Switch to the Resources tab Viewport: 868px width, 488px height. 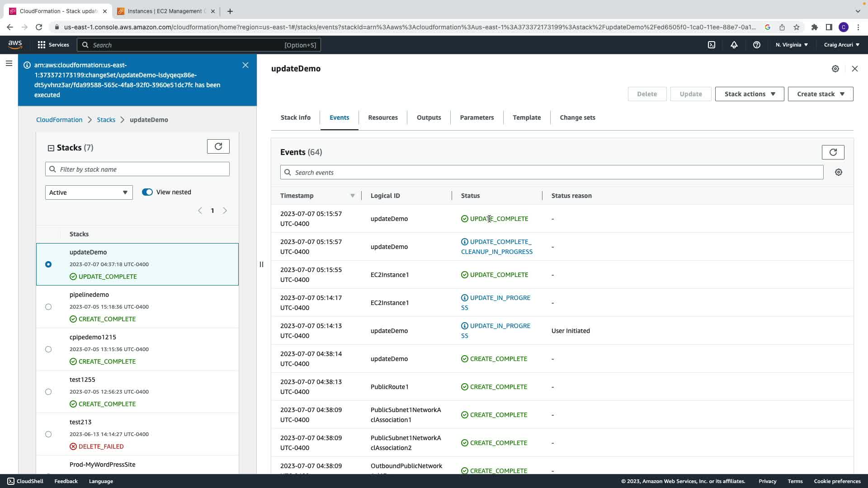(x=382, y=117)
